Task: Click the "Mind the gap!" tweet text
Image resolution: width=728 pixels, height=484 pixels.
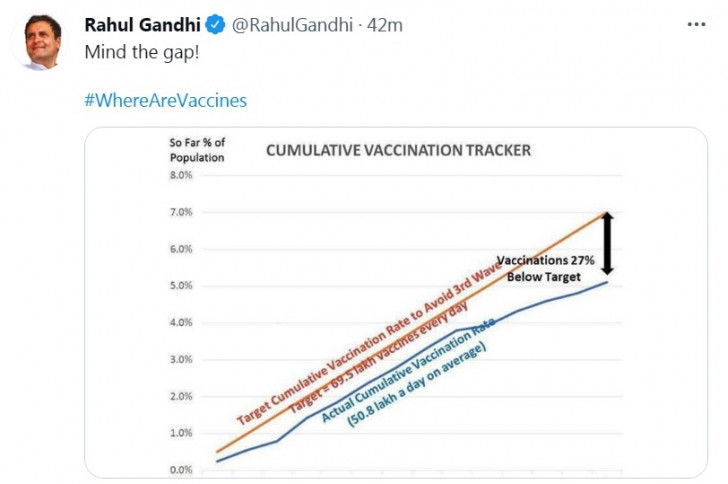Action: 141,52
